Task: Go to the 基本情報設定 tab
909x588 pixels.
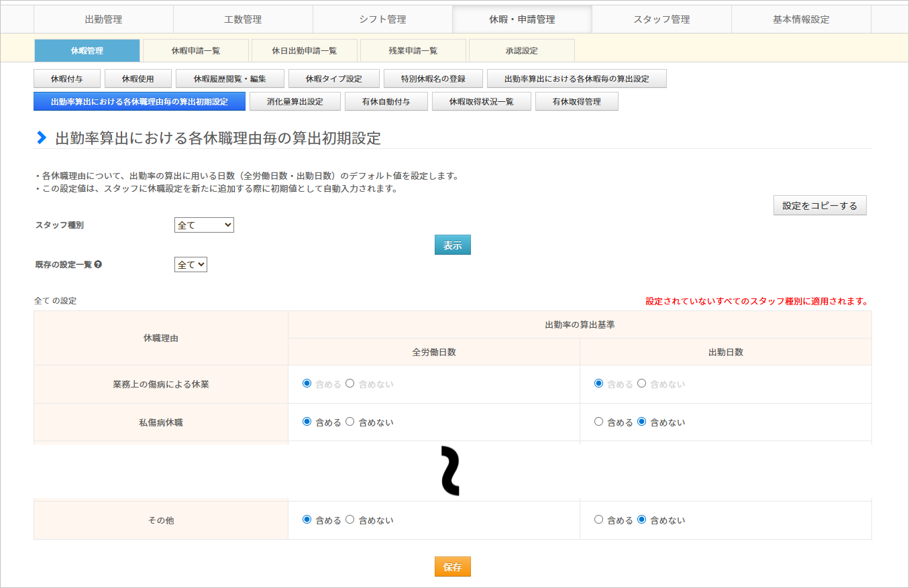Action: click(801, 19)
